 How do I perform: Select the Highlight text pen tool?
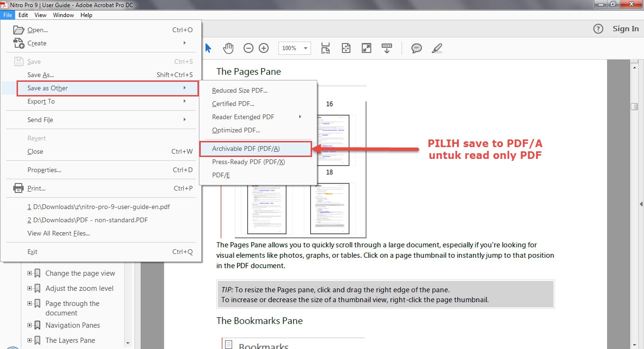437,48
